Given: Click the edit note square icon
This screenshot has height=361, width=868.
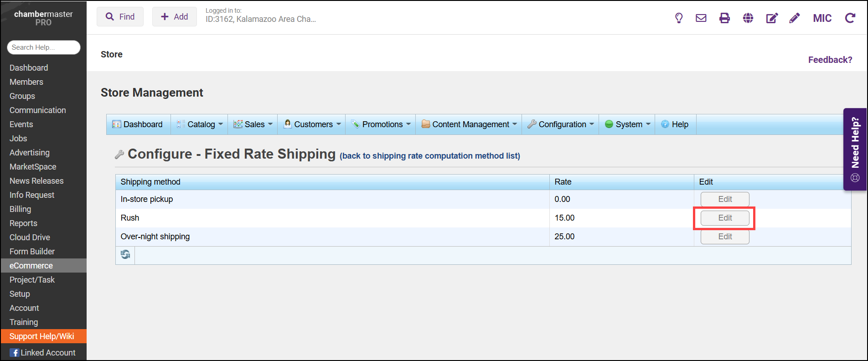Looking at the screenshot, I should (x=771, y=18).
